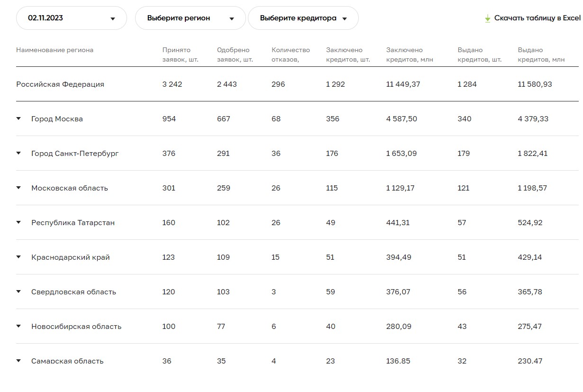Expand the Республика Татарстан row triangle

19,222
